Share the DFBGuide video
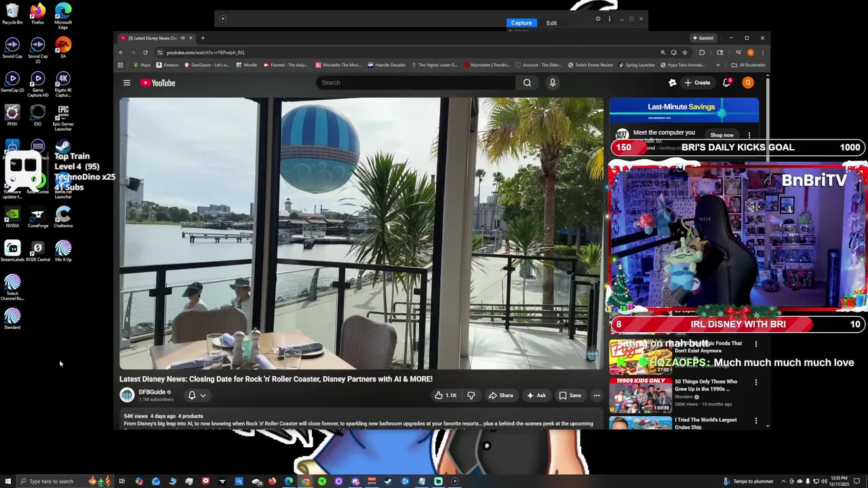 [x=501, y=395]
